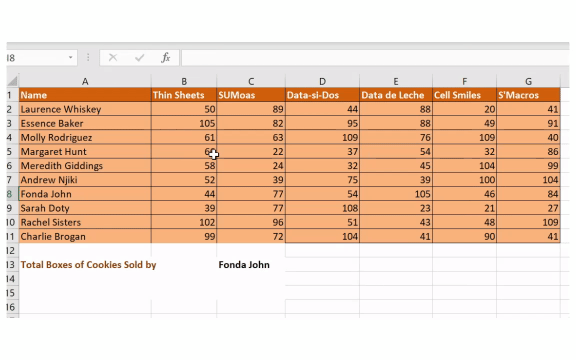Select Sarah Doty's S'Macros value 27

pyautogui.click(x=528, y=208)
